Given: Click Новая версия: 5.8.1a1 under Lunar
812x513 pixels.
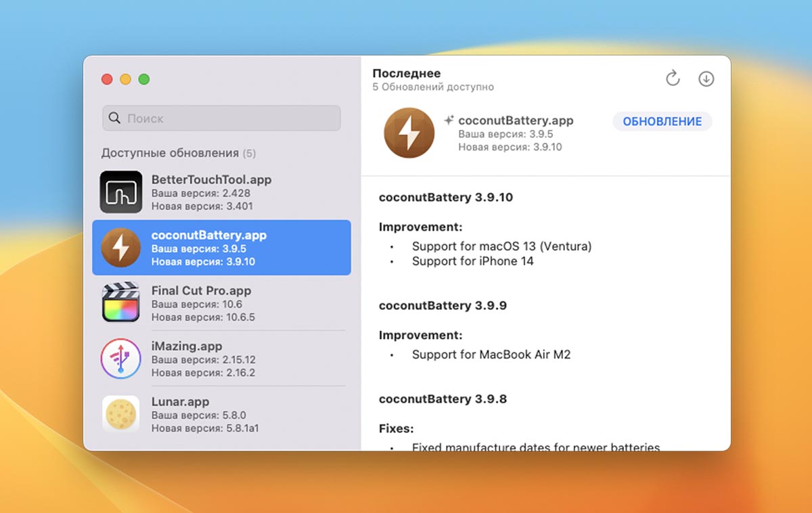Looking at the screenshot, I should [x=205, y=428].
